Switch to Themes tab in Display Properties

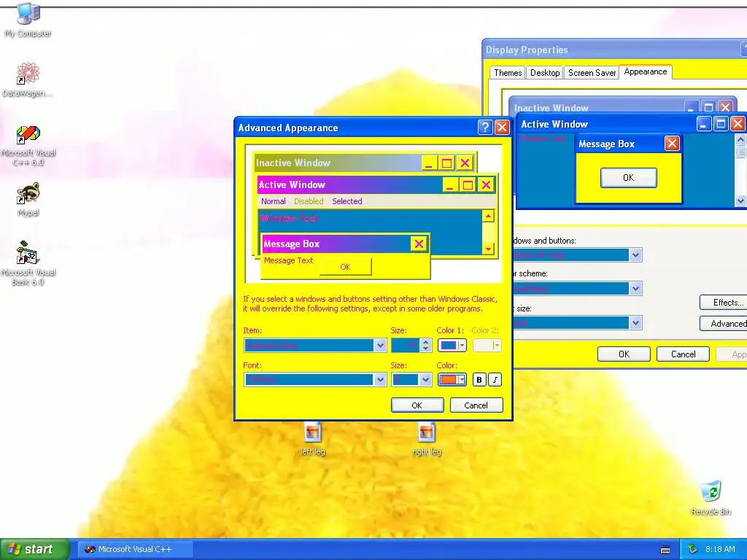pos(508,73)
